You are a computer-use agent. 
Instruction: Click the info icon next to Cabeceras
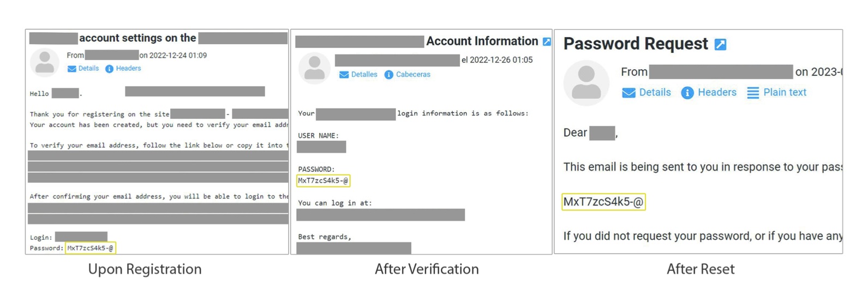coord(388,75)
